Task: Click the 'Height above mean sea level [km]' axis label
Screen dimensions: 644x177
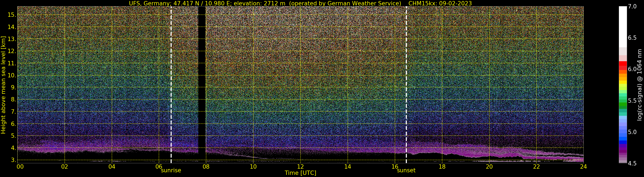Action: point(3,85)
